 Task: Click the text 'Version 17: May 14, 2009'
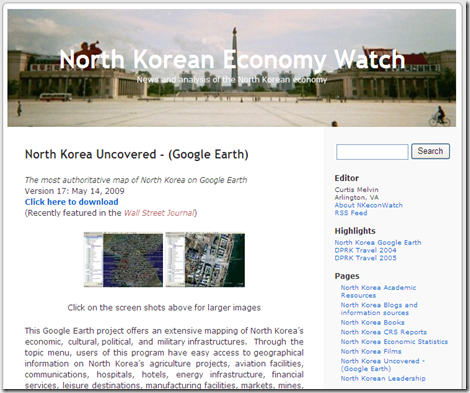click(75, 191)
